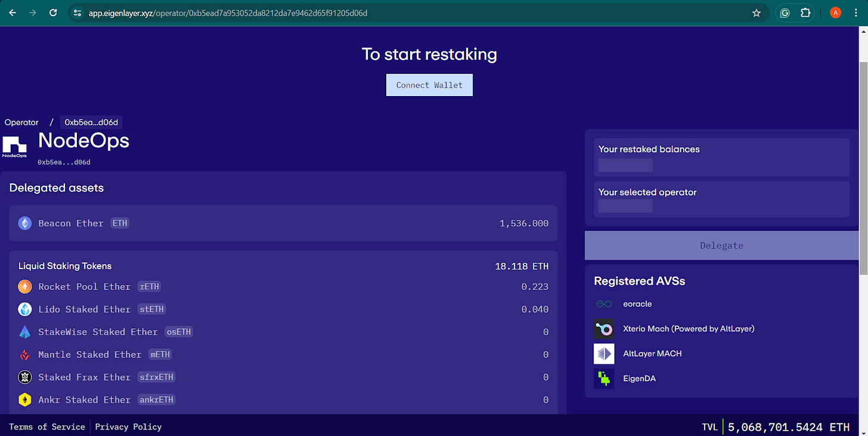Click the Mantle Staked Ether label
Screen dimensions: 868x436
89,355
